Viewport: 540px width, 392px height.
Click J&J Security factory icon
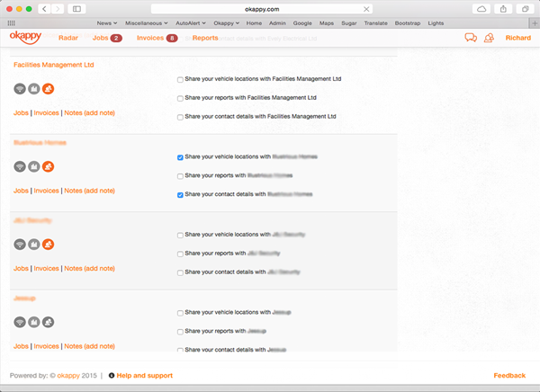coord(34,245)
